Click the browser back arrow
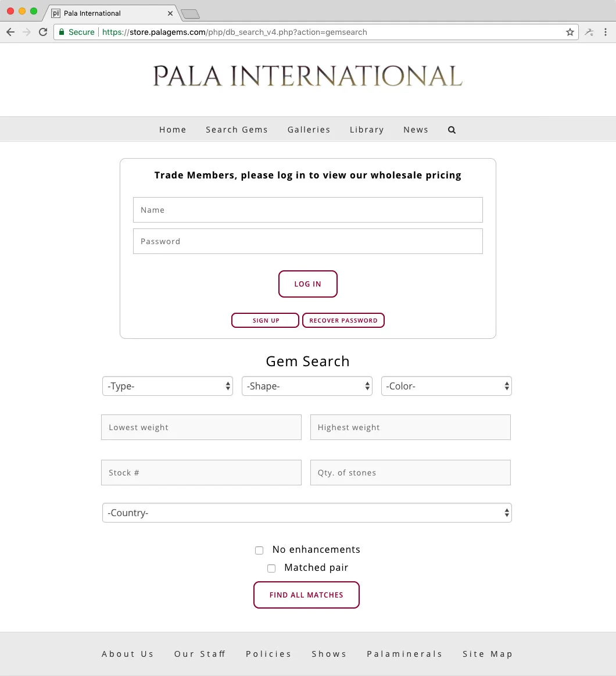This screenshot has width=616, height=676. point(10,32)
